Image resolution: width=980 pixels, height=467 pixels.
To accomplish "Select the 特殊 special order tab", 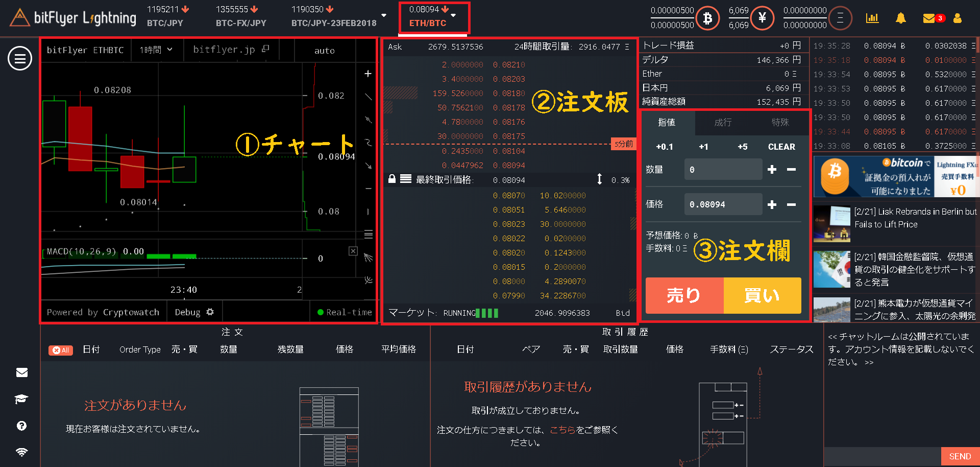I will click(x=780, y=122).
